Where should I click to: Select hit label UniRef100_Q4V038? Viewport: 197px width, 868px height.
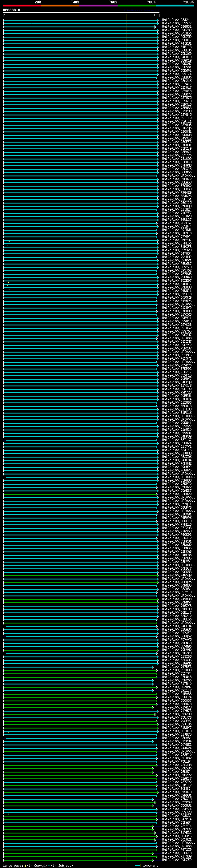coord(177,599)
